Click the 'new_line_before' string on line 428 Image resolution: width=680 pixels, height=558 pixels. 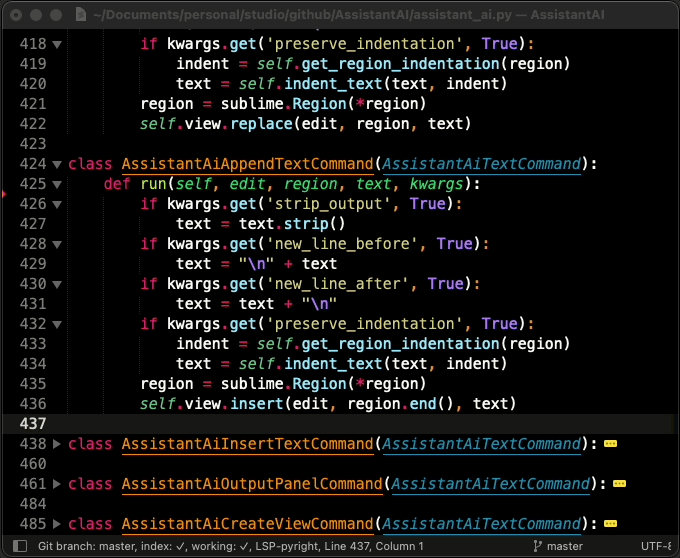[342, 244]
